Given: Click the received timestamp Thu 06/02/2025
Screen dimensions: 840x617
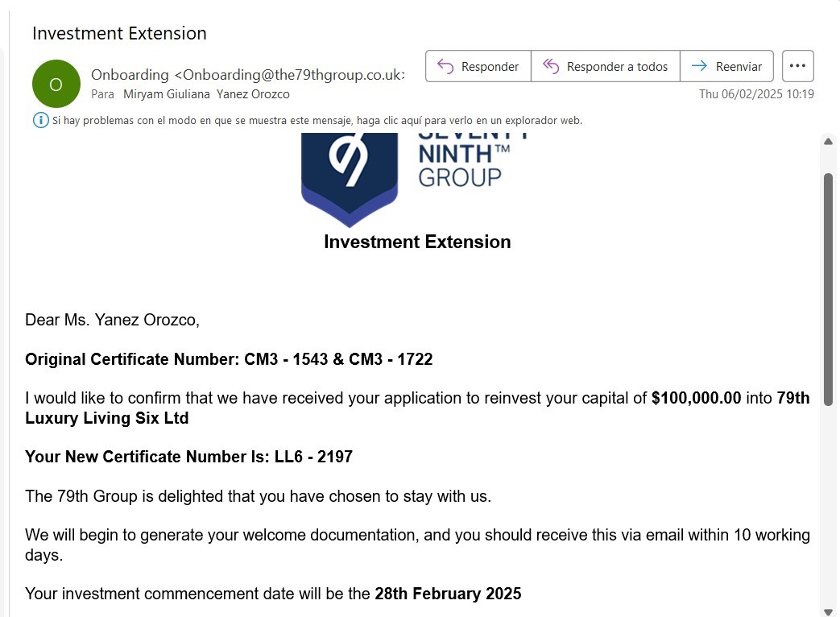Looking at the screenshot, I should (756, 94).
